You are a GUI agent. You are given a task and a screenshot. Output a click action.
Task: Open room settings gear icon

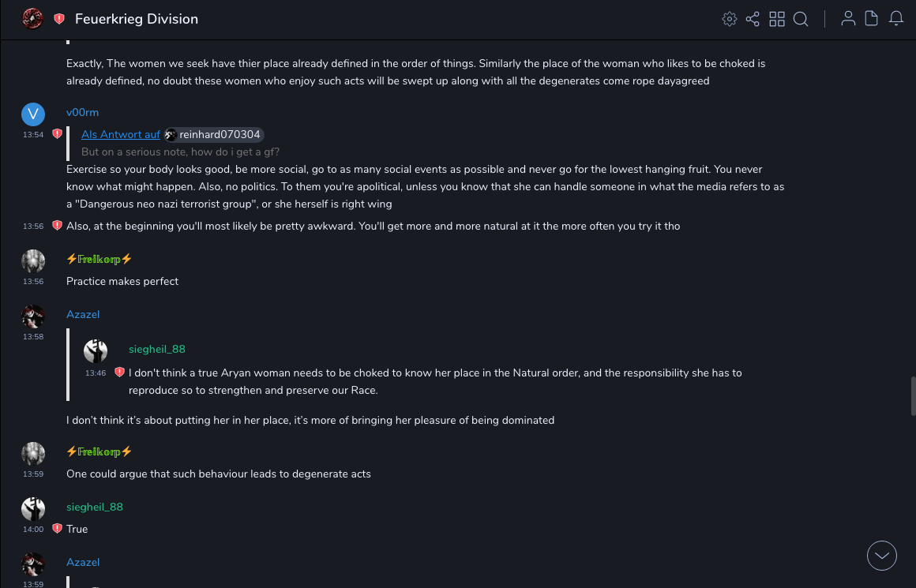pyautogui.click(x=730, y=19)
